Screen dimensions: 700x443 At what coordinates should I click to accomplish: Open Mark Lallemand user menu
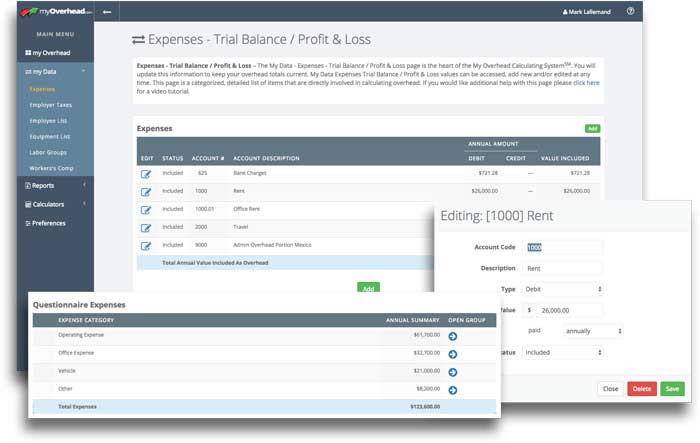(586, 12)
